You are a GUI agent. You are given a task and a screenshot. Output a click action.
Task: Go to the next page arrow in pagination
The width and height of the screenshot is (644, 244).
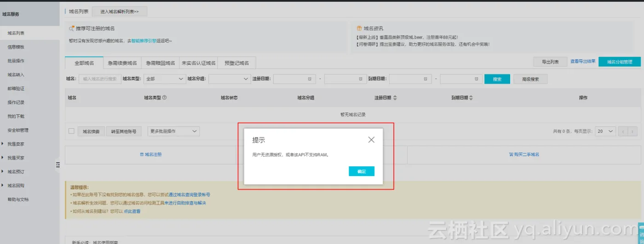click(632, 131)
